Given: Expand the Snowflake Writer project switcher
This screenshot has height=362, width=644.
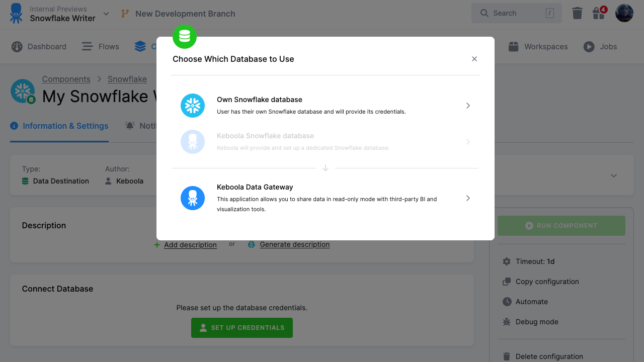Looking at the screenshot, I should pos(106,14).
